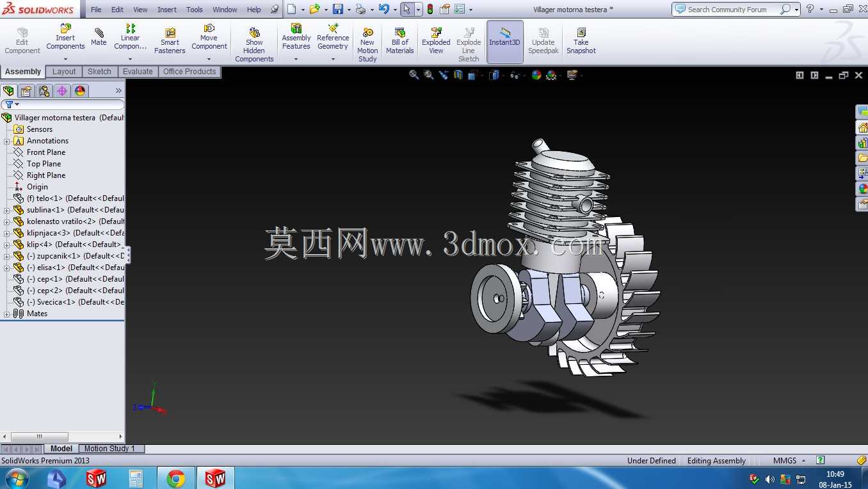Expand the klipnjaca<3> component node
868x489 pixels.
[7, 233]
